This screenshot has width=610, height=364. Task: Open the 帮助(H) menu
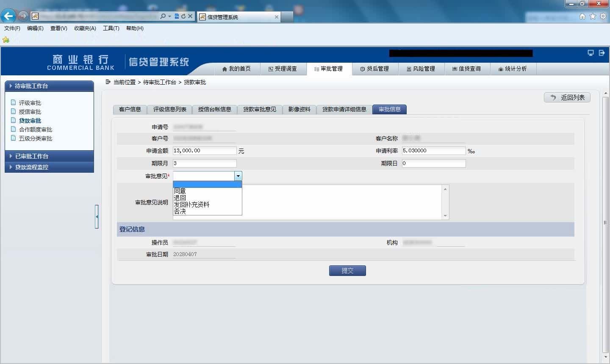(x=135, y=28)
